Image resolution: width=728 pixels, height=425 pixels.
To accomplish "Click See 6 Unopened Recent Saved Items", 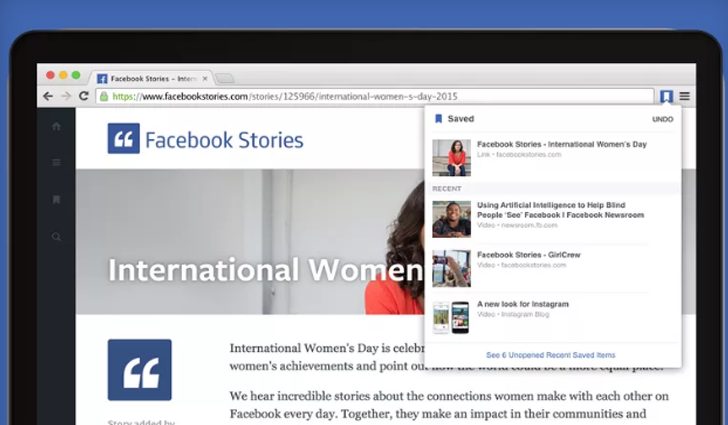I will (551, 355).
